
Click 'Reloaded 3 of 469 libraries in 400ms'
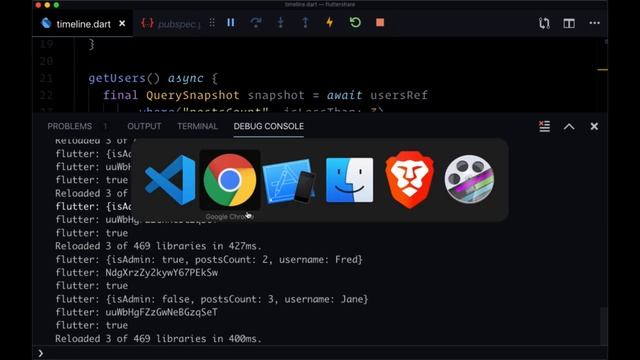click(158, 339)
